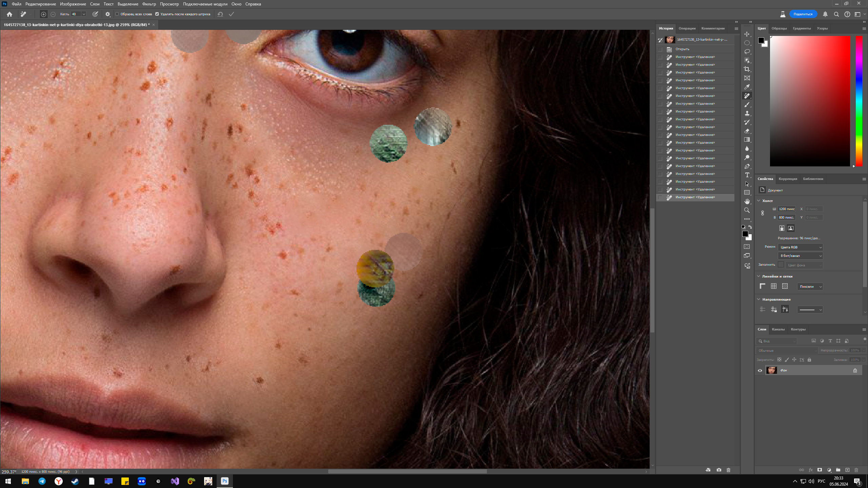This screenshot has height=488, width=868.
Task: Open the Кегль size dropdown
Action: coord(84,14)
